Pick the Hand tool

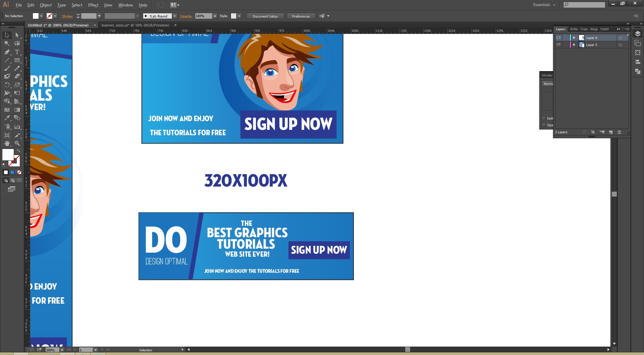tap(7, 143)
